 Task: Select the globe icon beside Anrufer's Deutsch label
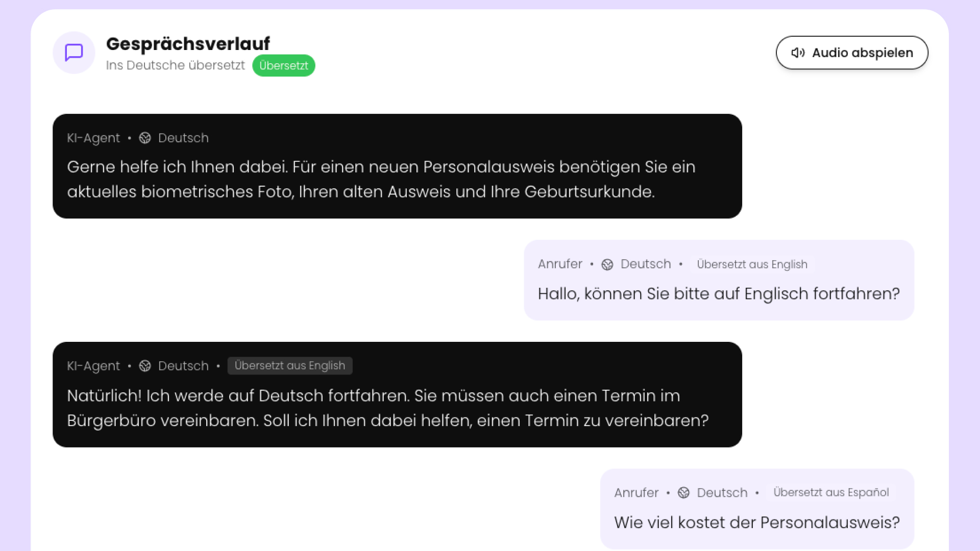pos(607,264)
